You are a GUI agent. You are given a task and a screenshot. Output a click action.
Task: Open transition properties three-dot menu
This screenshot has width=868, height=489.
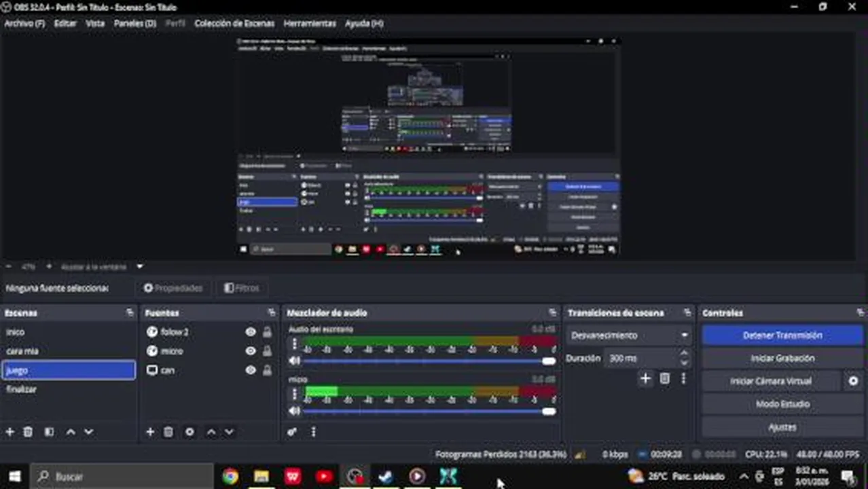683,379
